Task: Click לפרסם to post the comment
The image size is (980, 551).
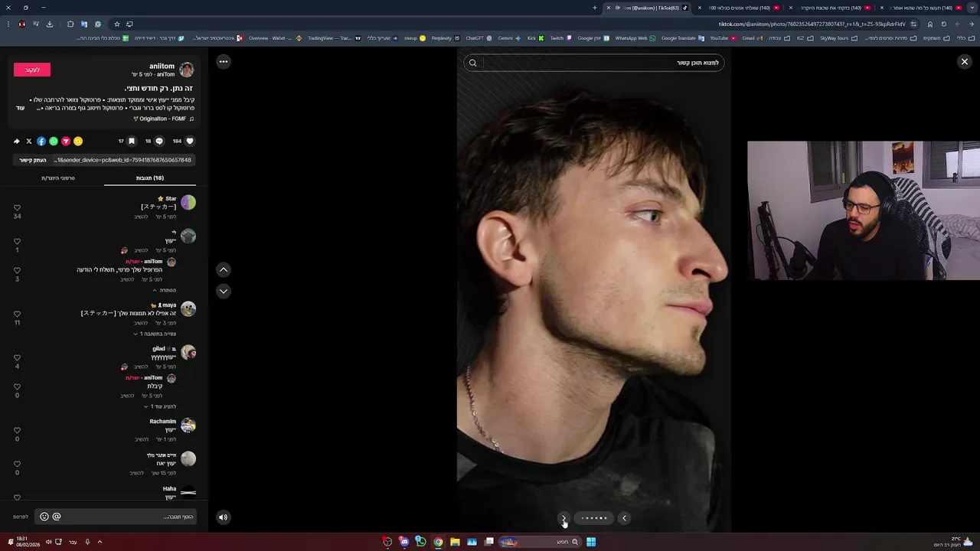Action: (21, 517)
